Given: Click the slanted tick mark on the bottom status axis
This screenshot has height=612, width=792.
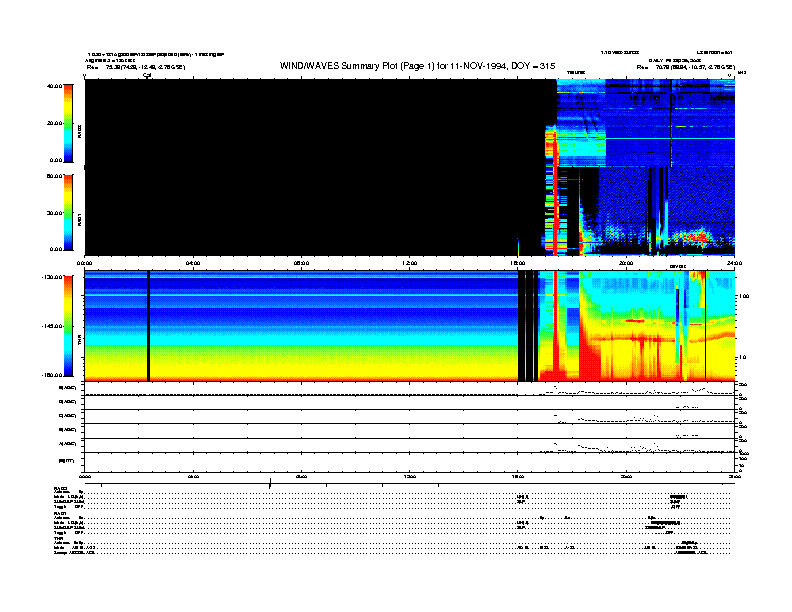Looking at the screenshot, I should pos(270,484).
